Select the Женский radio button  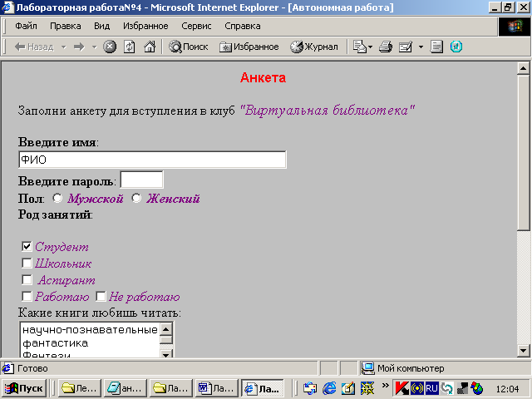pos(136,198)
